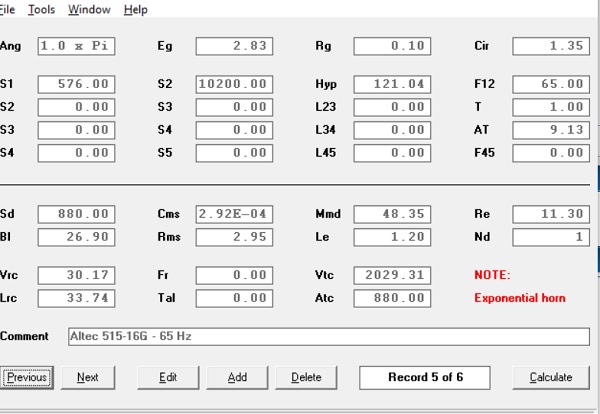The width and height of the screenshot is (600, 414).
Task: Click the Ang field showing 1.0 x Pi
Action: point(76,46)
